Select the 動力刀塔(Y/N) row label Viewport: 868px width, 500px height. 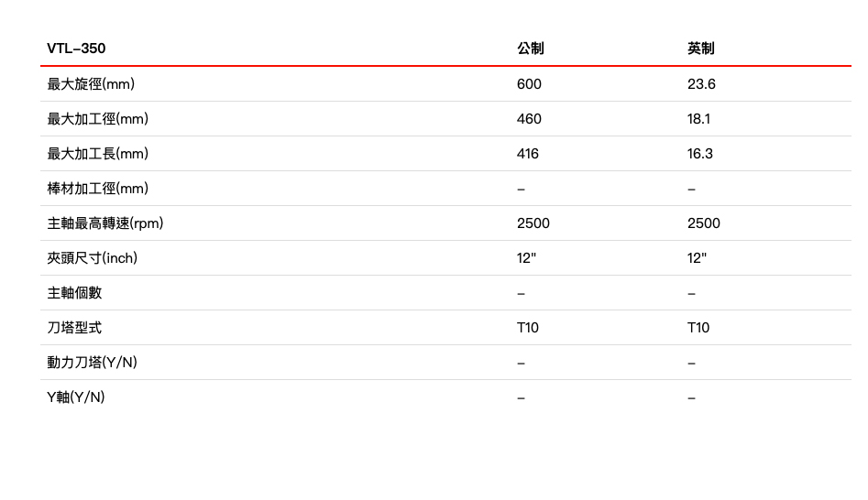93,363
